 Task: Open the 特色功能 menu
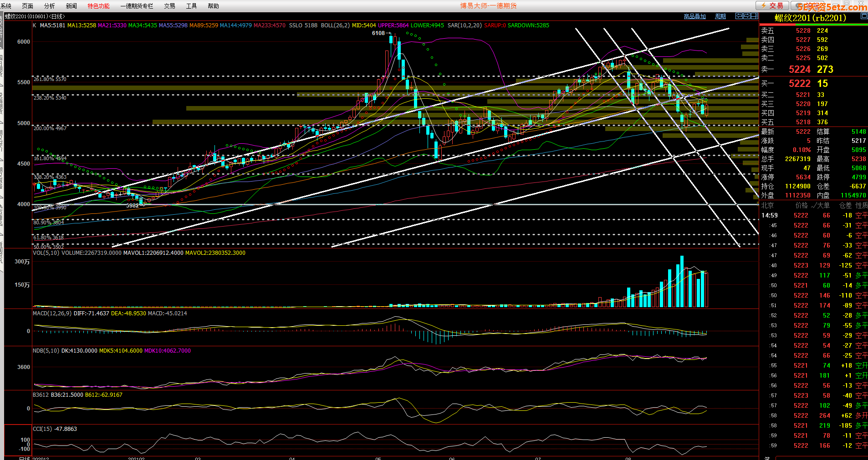98,6
